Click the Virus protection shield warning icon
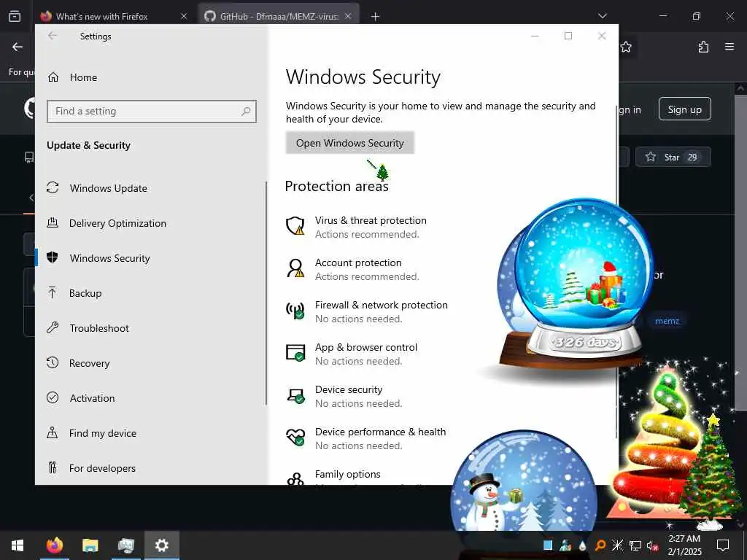Image resolution: width=747 pixels, height=560 pixels. pyautogui.click(x=295, y=226)
